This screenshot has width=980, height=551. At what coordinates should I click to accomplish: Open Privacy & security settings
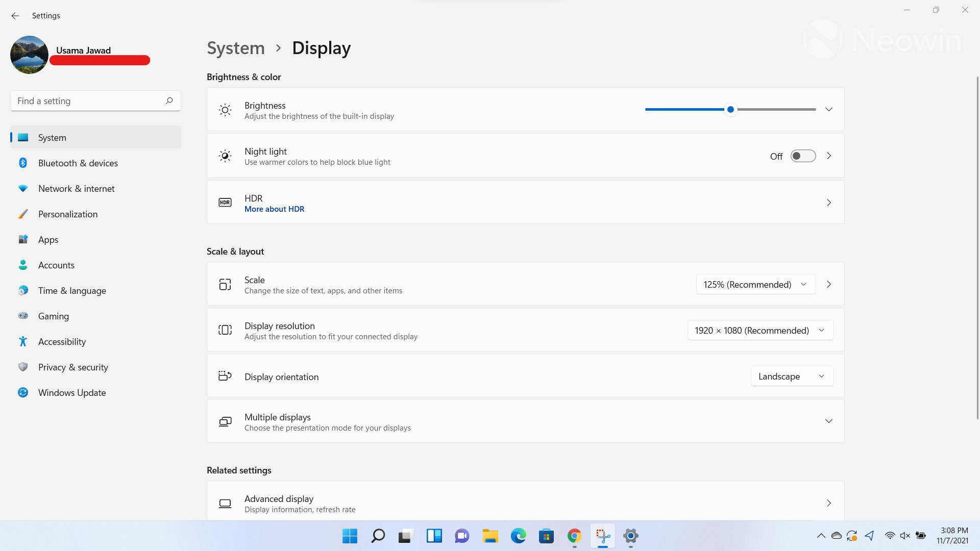[x=73, y=367]
